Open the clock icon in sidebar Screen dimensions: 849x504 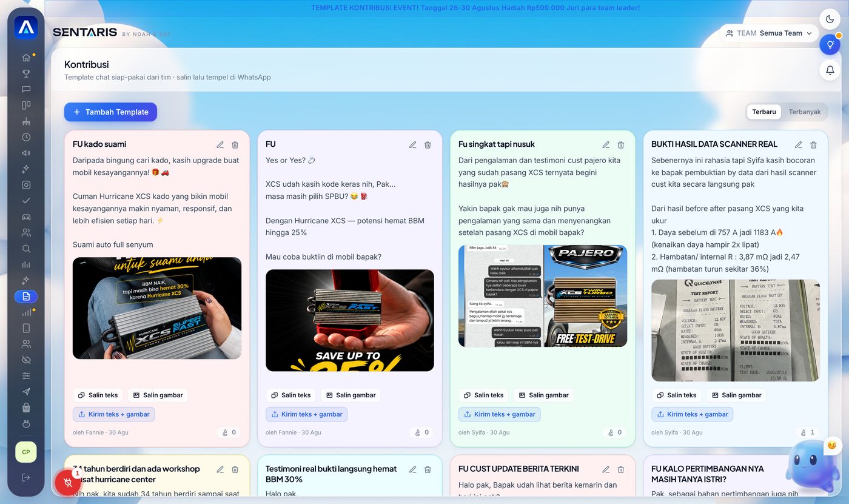[x=26, y=137]
